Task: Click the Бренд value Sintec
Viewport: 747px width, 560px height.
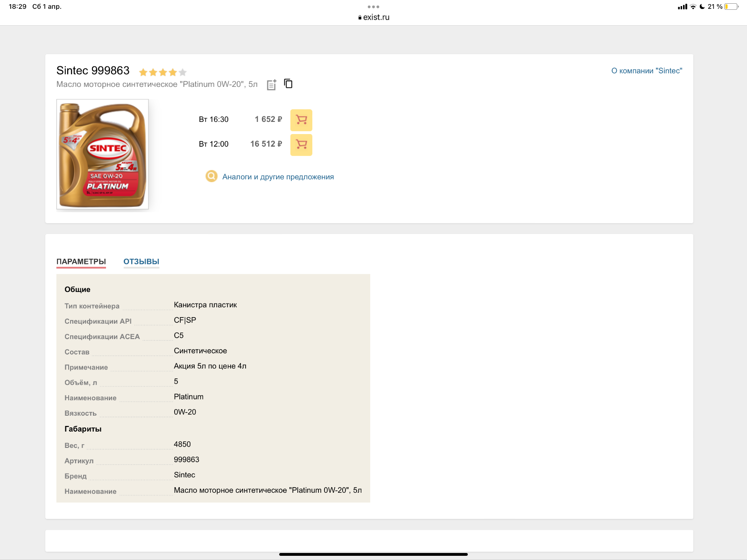Action: pyautogui.click(x=184, y=475)
